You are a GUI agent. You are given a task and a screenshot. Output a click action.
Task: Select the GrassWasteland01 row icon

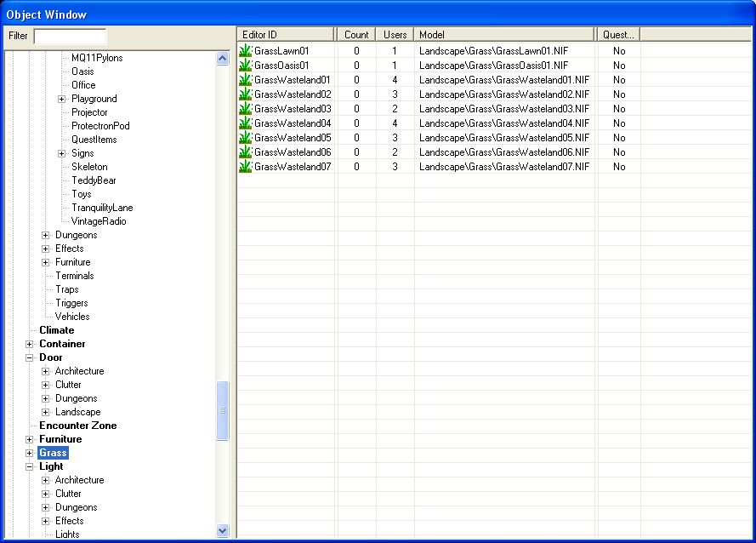coord(246,80)
